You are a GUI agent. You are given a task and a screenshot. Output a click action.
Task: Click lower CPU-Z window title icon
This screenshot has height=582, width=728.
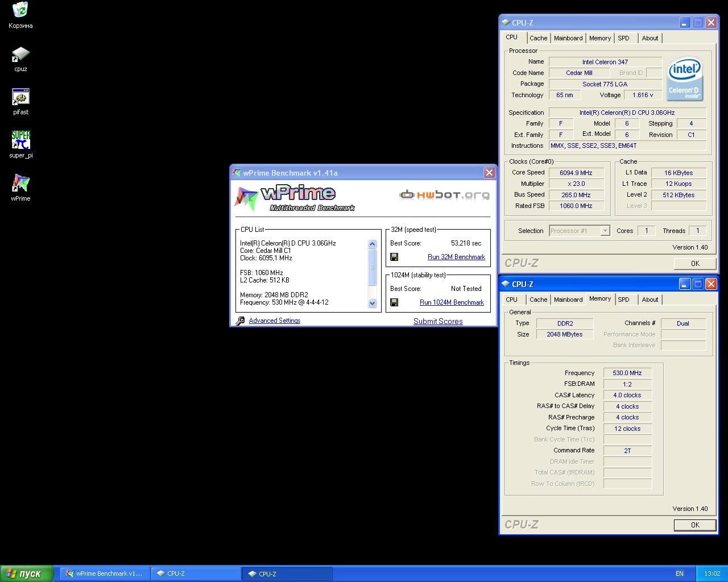tap(506, 284)
